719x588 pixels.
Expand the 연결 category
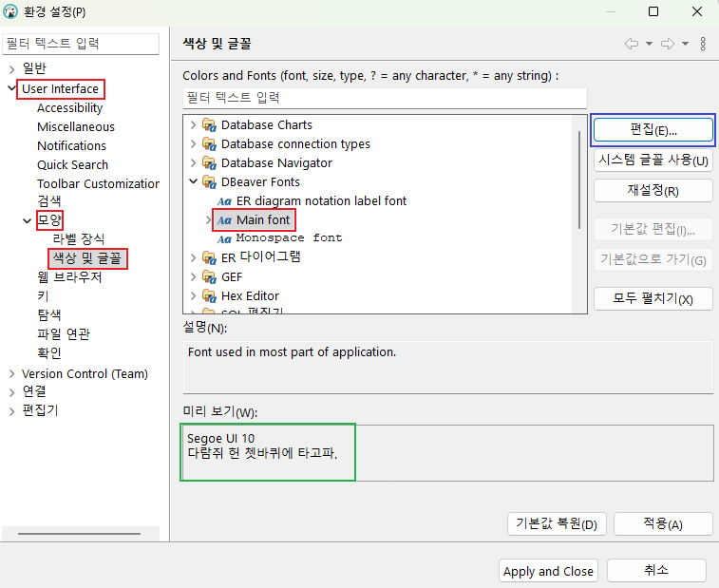(x=12, y=392)
